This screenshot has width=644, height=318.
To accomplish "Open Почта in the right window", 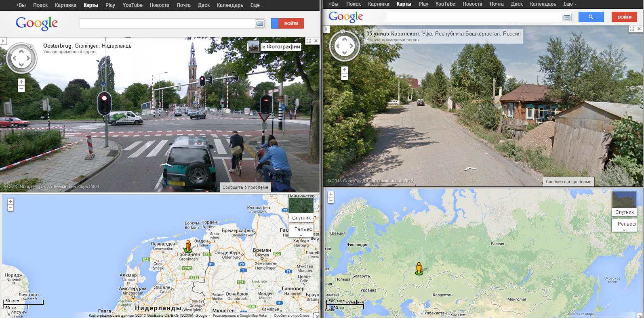I will click(497, 4).
